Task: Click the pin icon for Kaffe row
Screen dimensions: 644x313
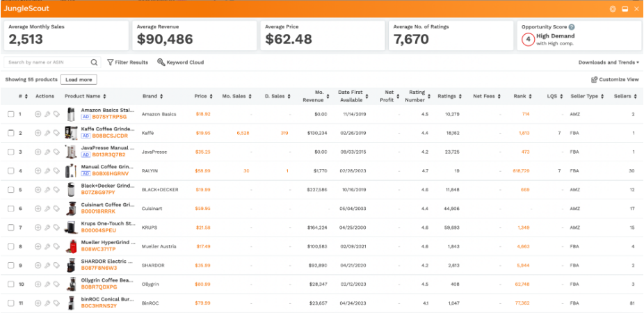Action: click(47, 133)
